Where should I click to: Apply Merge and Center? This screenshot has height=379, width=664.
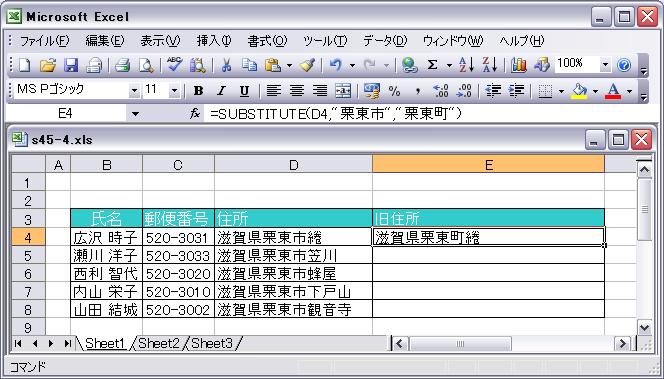pos(343,91)
